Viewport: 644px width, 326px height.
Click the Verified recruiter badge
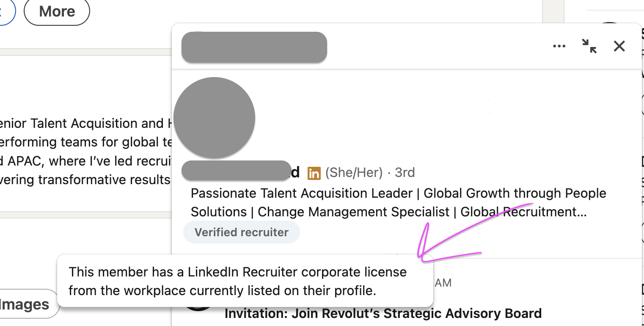(241, 232)
